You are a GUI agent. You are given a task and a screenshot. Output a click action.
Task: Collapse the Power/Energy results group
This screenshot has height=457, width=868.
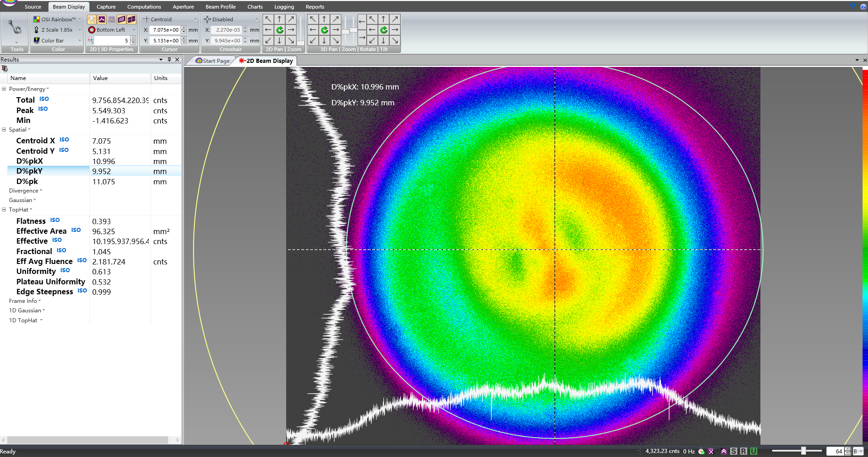[x=4, y=89]
